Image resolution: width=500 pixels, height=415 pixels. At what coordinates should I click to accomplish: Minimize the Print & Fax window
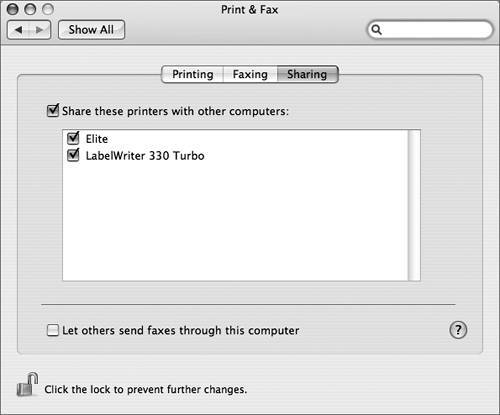pyautogui.click(x=30, y=9)
